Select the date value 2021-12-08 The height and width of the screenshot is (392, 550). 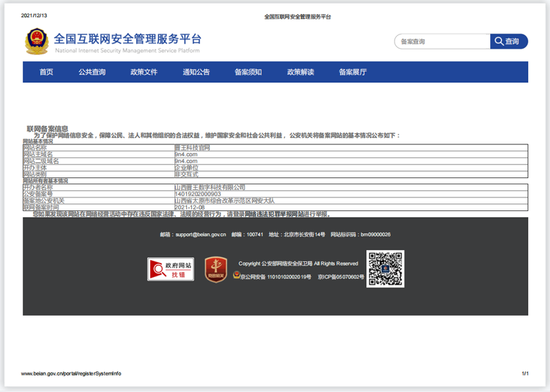pyautogui.click(x=190, y=208)
